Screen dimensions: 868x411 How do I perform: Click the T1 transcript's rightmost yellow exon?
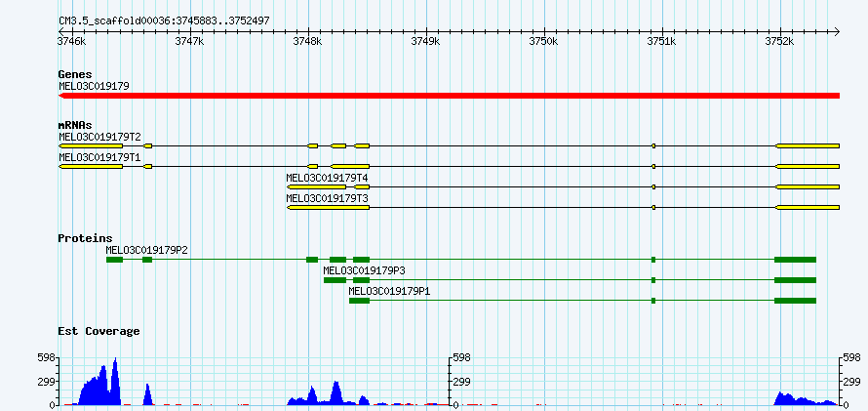tap(808, 166)
